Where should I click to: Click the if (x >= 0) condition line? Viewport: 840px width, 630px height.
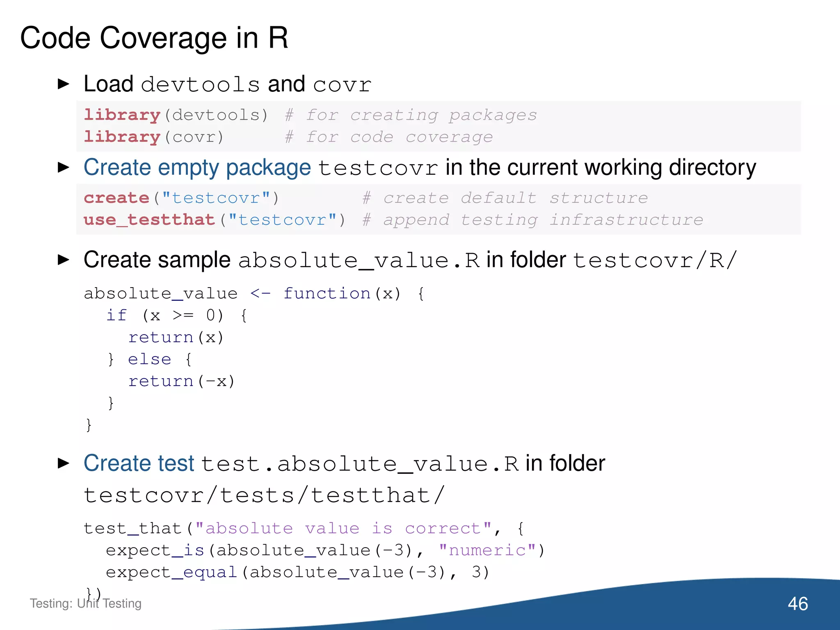(176, 315)
